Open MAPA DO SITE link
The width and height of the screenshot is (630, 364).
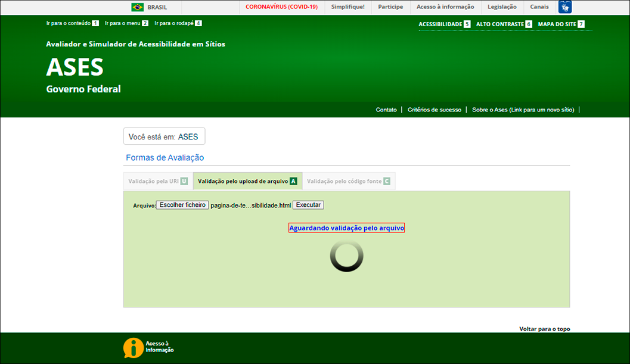(560, 24)
